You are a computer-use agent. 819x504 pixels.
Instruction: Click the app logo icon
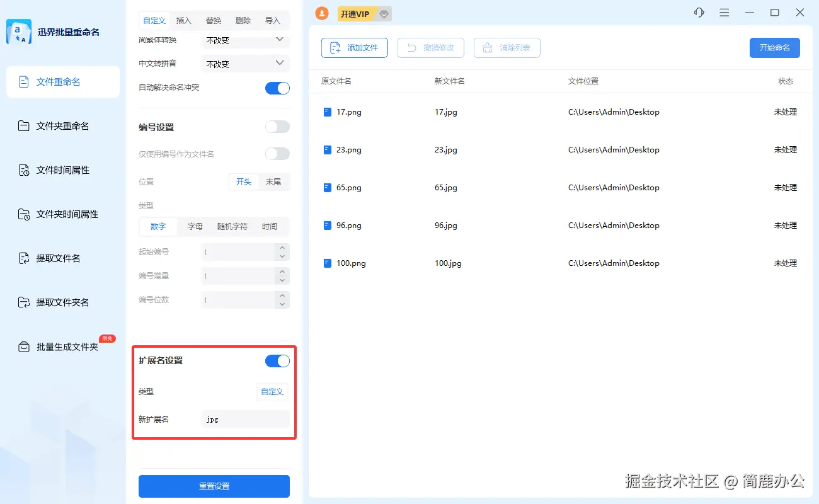19,31
